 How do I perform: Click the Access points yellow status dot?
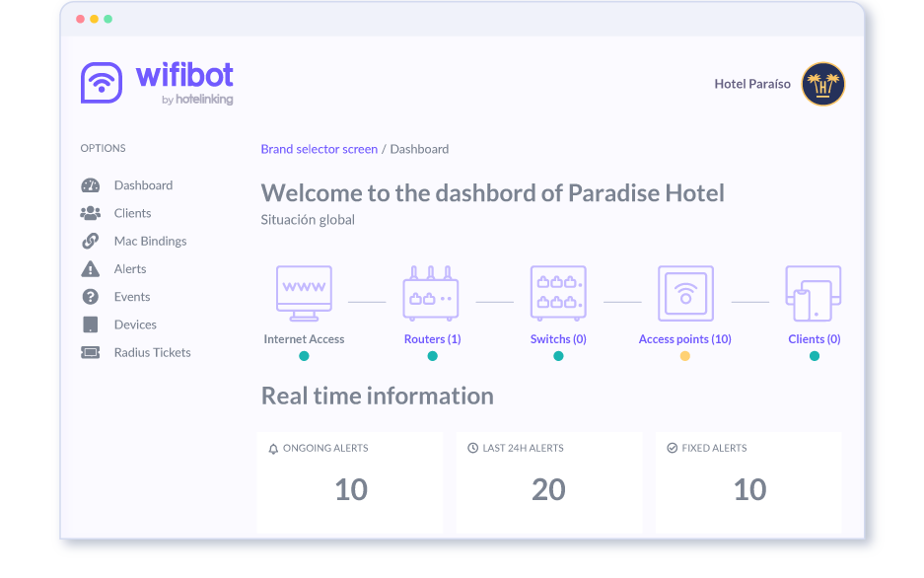coord(684,356)
